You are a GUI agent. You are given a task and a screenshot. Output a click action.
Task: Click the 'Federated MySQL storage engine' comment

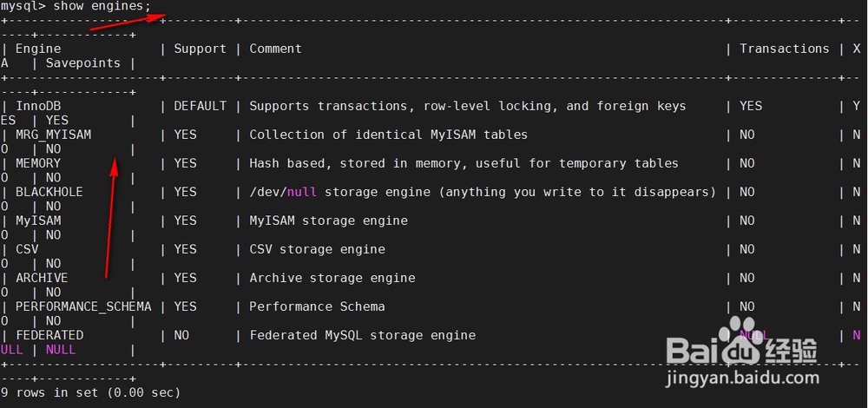363,335
